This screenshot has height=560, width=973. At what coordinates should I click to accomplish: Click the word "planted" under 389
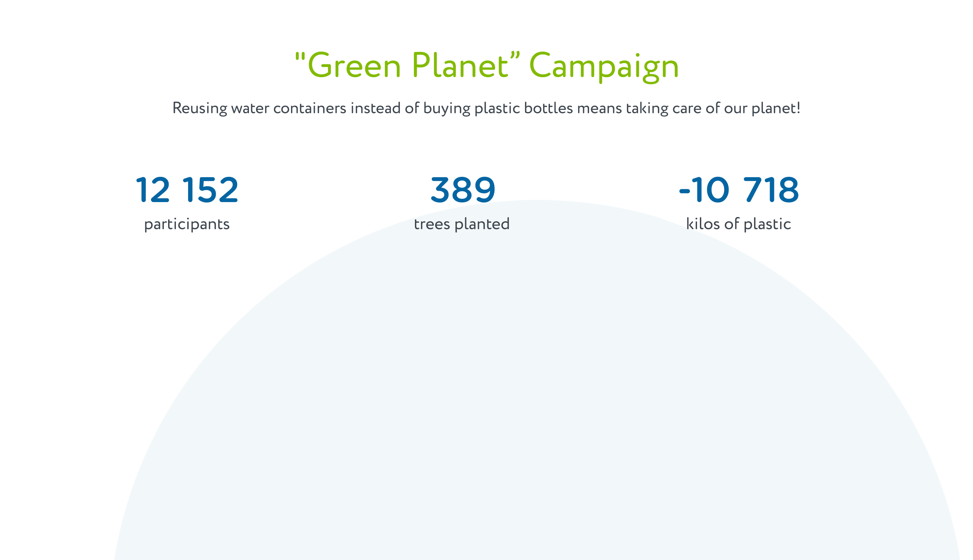click(x=482, y=224)
